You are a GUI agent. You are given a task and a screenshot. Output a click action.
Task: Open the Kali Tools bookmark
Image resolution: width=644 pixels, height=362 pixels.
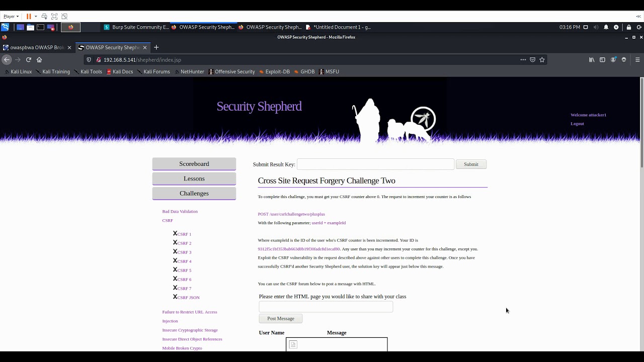pos(88,71)
